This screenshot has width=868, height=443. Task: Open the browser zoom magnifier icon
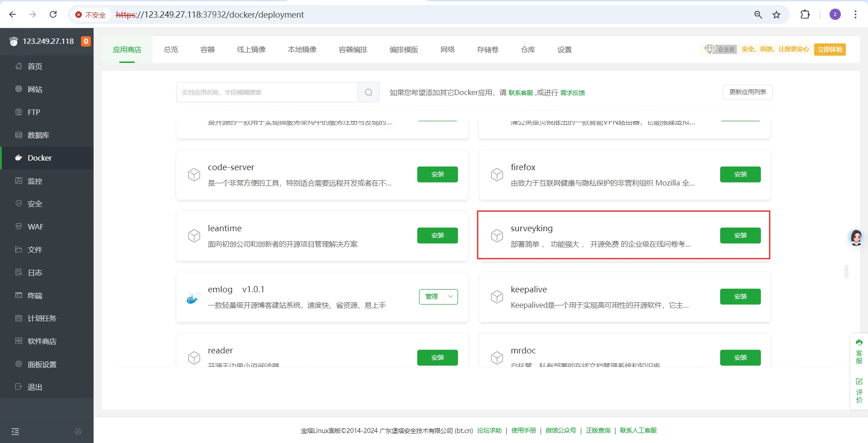[x=758, y=14]
